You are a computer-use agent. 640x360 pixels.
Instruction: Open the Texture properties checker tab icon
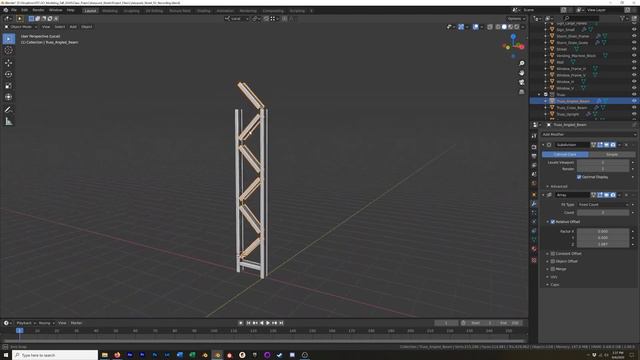[534, 260]
